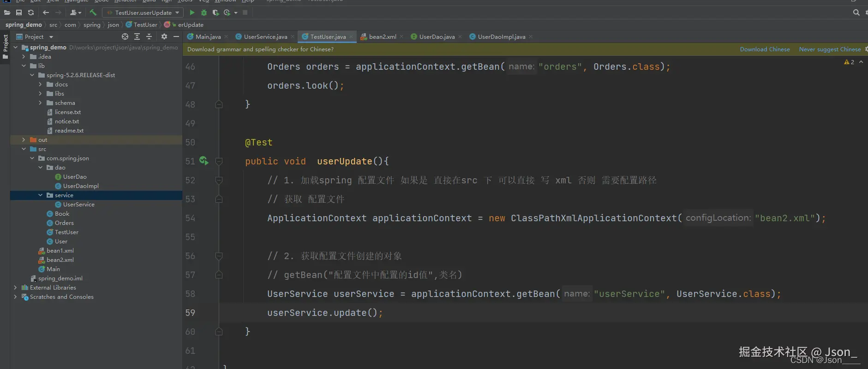The image size is (868, 369).
Task: Close the TestUser.java tab
Action: point(351,36)
